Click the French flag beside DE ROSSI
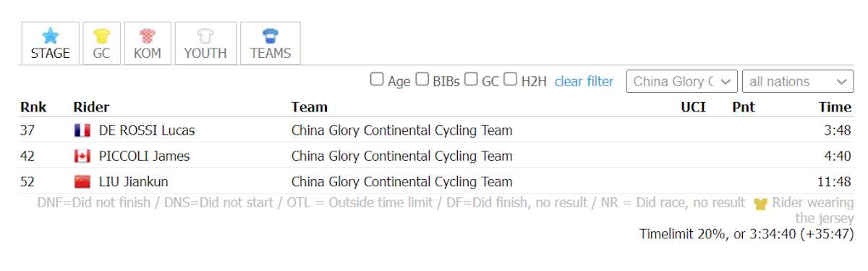This screenshot has width=868, height=271. click(82, 131)
